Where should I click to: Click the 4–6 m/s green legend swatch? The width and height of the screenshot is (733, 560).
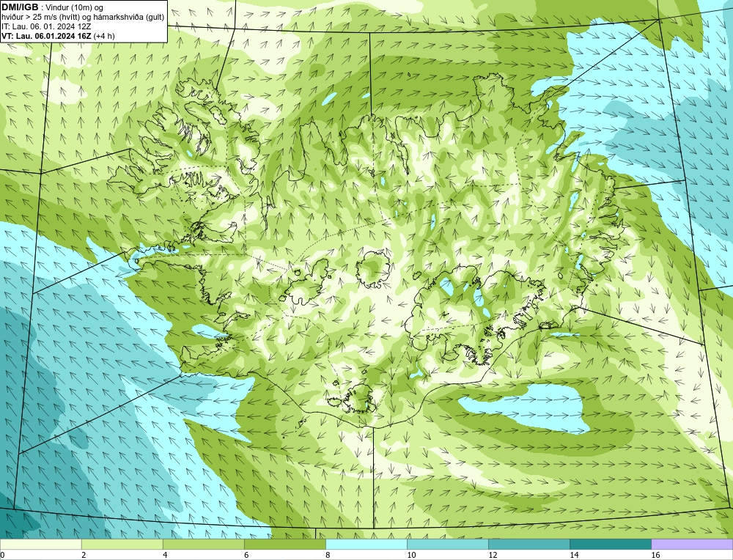coord(203,544)
